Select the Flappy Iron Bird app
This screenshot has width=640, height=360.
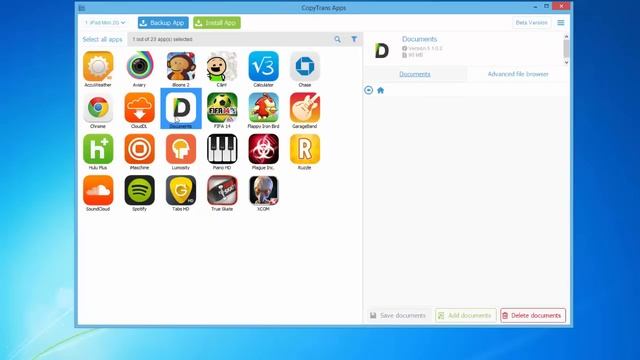(264, 107)
